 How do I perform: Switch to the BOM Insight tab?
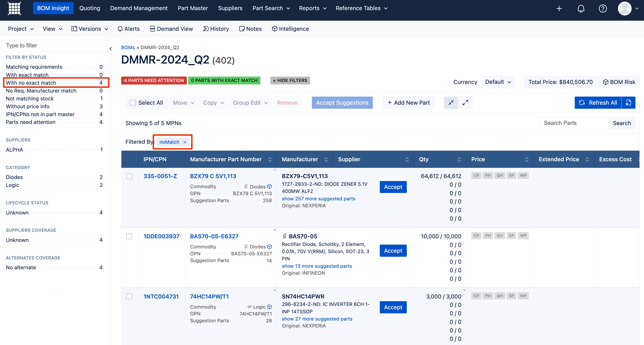click(x=53, y=8)
